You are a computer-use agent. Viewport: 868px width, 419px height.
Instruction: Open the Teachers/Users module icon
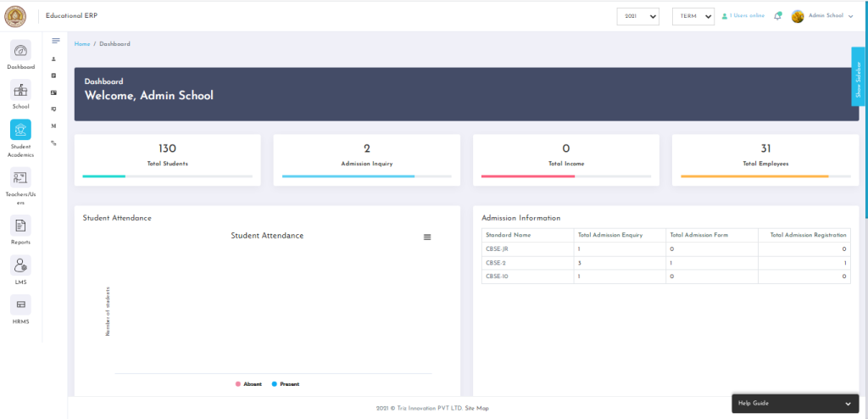[x=21, y=178]
